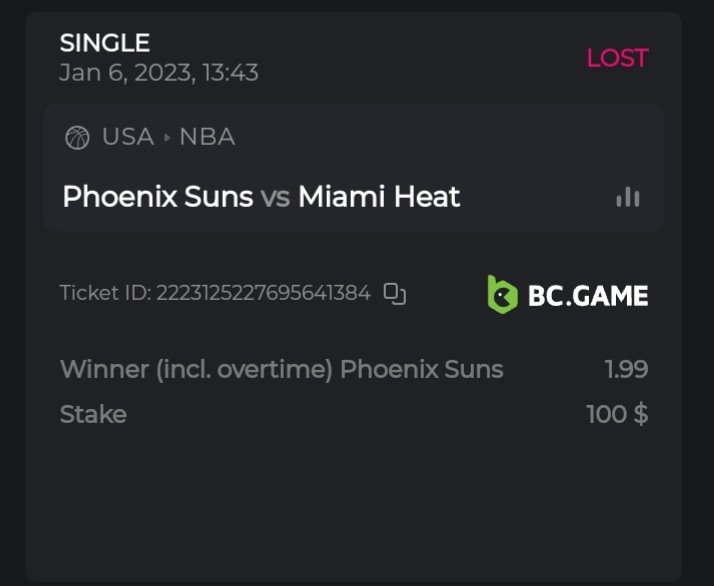Click the pink LOST status label
Screen dimensions: 714x586
[617, 58]
